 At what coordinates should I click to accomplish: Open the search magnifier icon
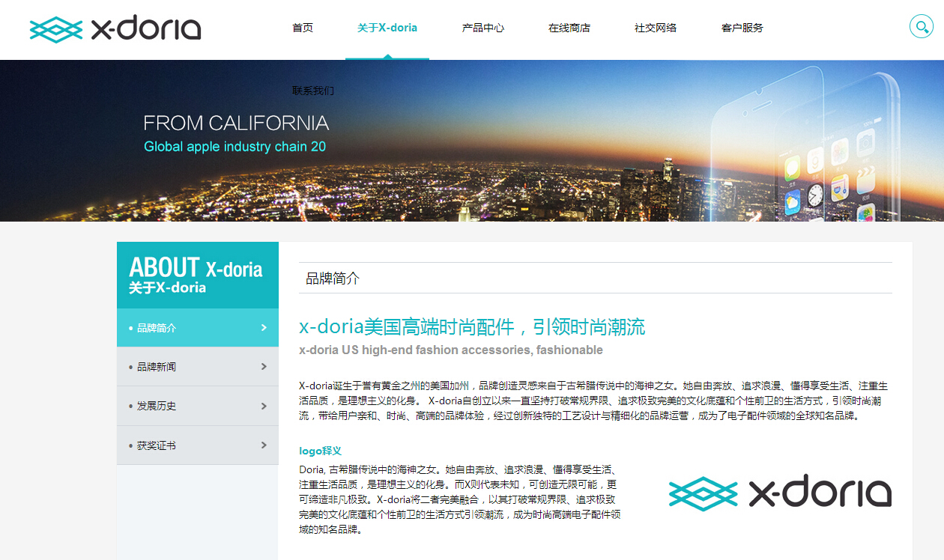(x=921, y=27)
